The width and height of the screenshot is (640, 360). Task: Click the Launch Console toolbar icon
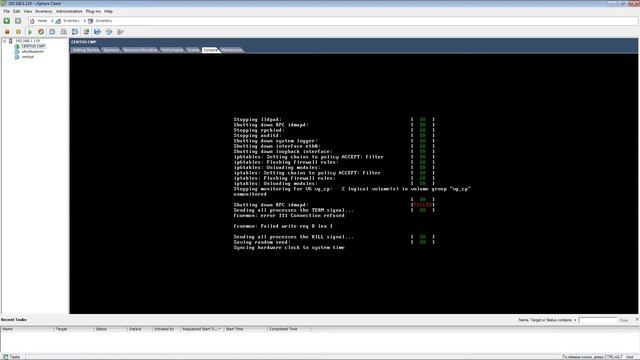86,32
